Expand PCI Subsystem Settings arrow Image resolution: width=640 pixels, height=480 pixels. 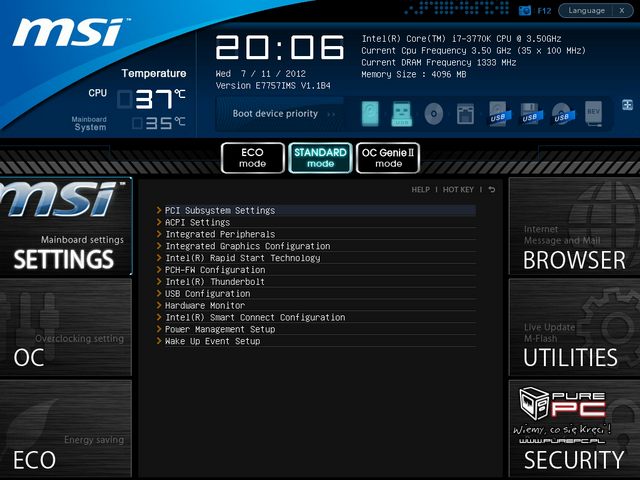click(x=159, y=210)
